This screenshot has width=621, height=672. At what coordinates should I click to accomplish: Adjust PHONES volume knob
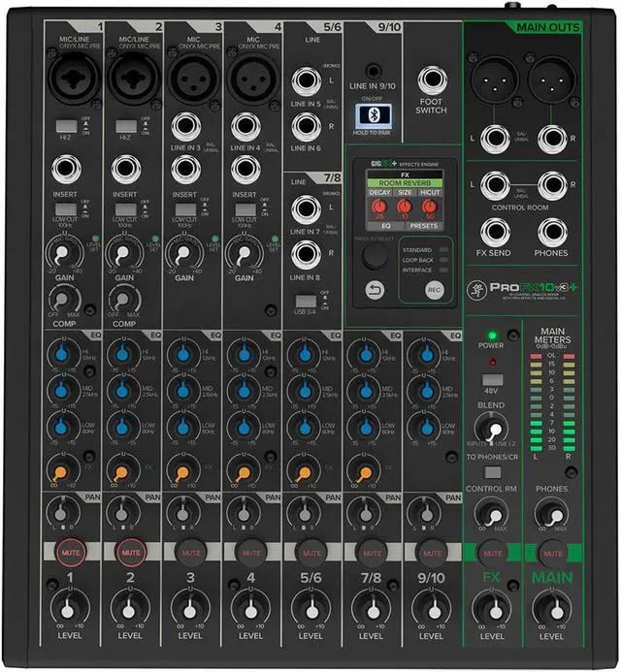[x=552, y=514]
